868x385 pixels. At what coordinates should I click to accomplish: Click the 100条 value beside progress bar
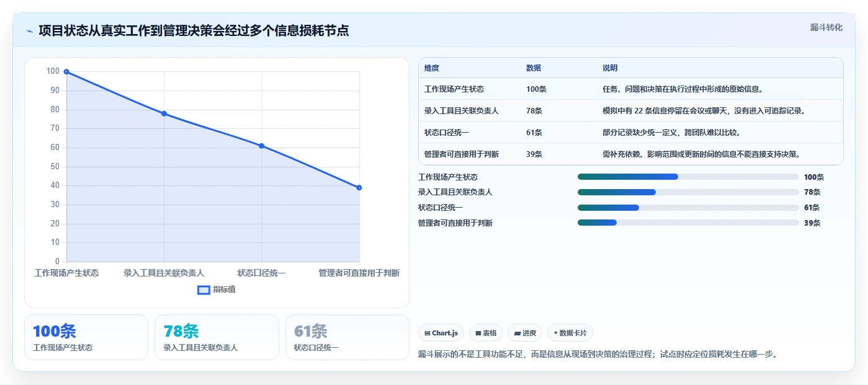(814, 177)
